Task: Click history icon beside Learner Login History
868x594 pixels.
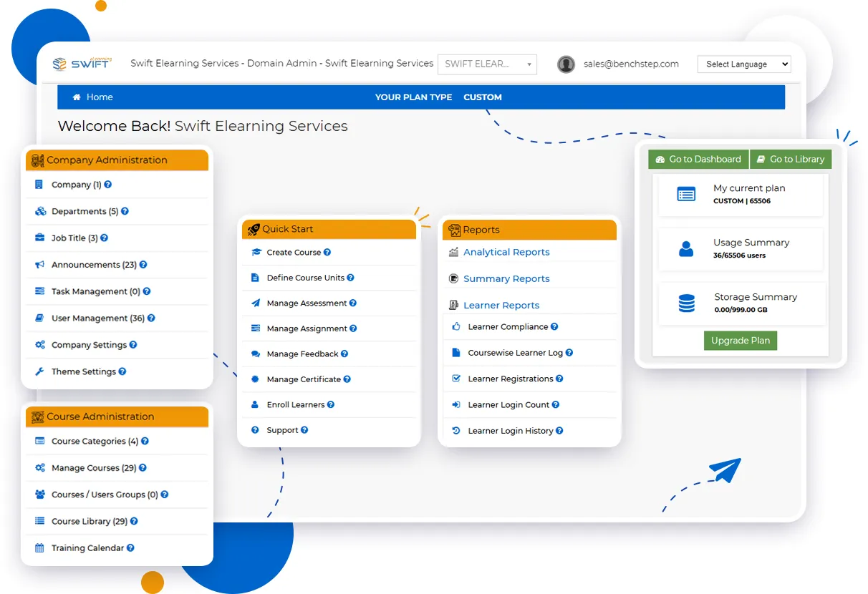Action: 456,431
